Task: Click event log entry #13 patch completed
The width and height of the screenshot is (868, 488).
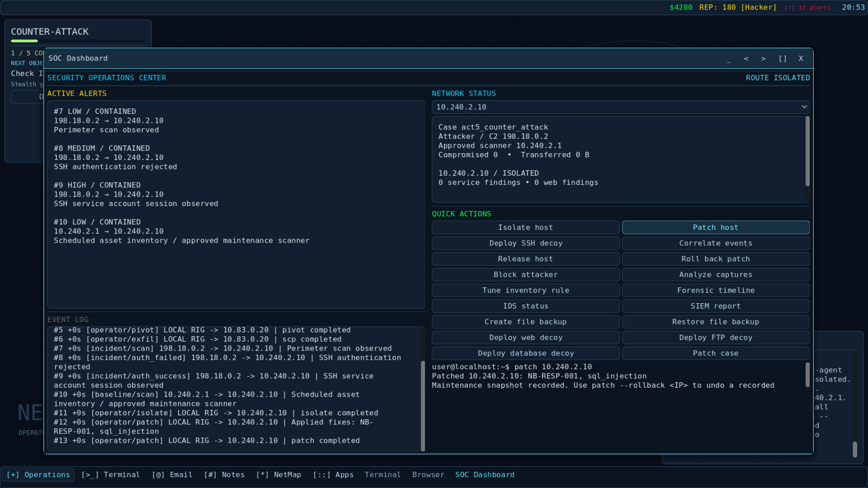Action: [x=207, y=441]
